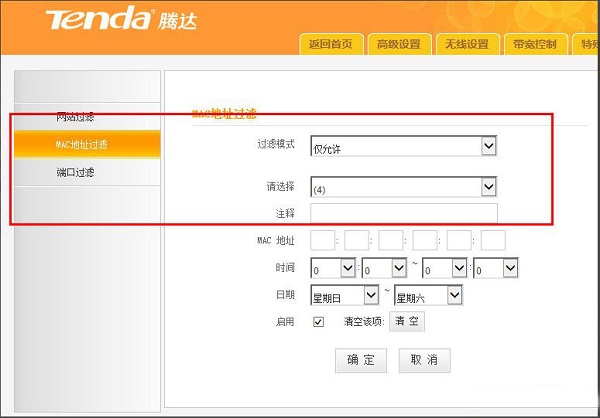
Task: Click the 清 空 button
Action: pyautogui.click(x=407, y=322)
